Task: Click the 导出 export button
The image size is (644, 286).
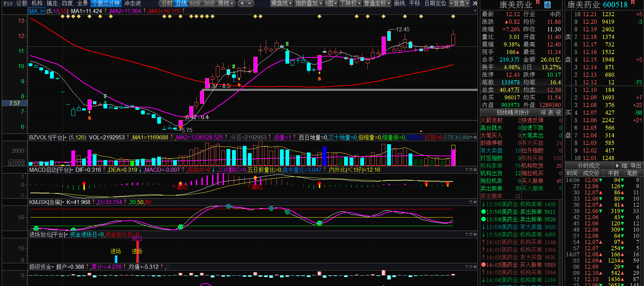Action: tap(636, 166)
